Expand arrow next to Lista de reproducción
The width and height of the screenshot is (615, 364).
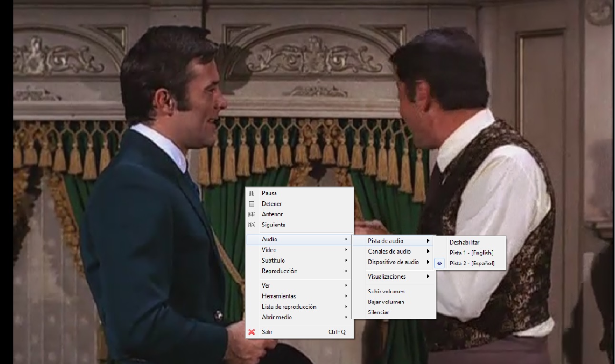[346, 306]
